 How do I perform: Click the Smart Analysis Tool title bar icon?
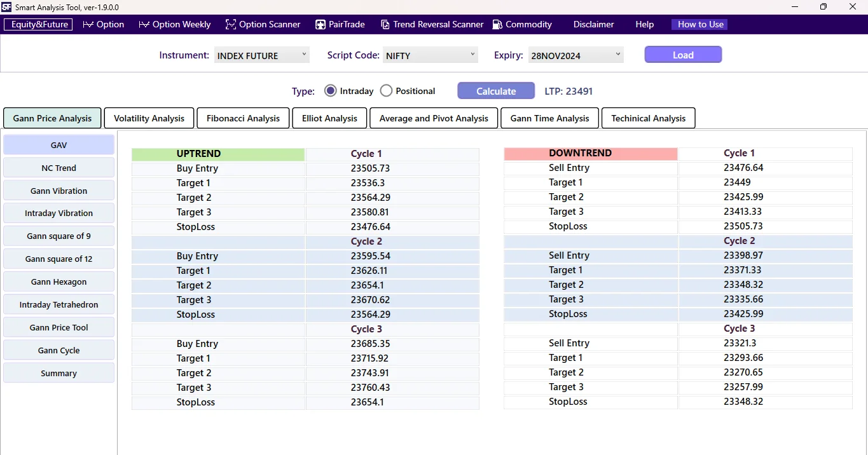coord(7,7)
